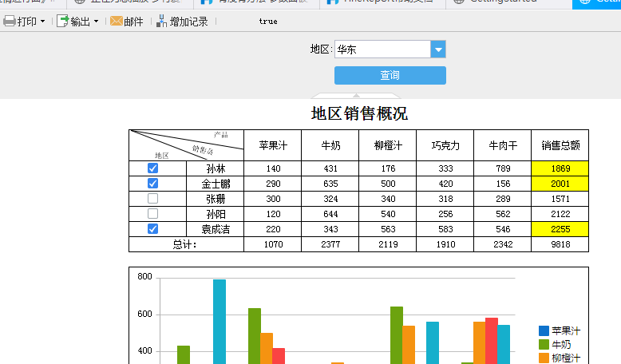Click the 增加记录 toolbar label
621x364 pixels.
189,22
